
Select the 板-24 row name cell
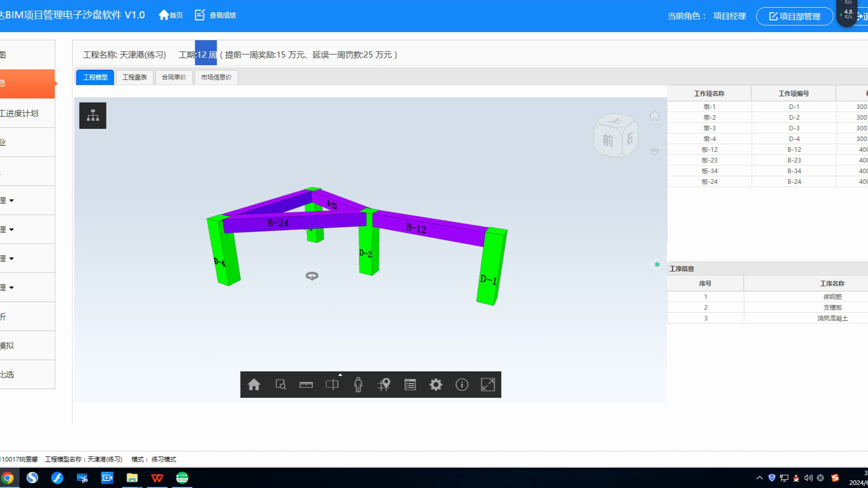[709, 181]
